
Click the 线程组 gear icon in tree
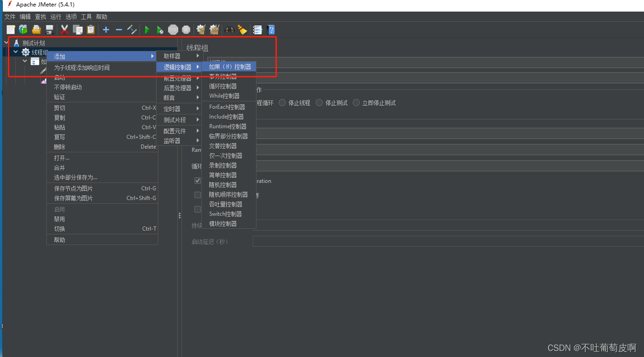26,52
